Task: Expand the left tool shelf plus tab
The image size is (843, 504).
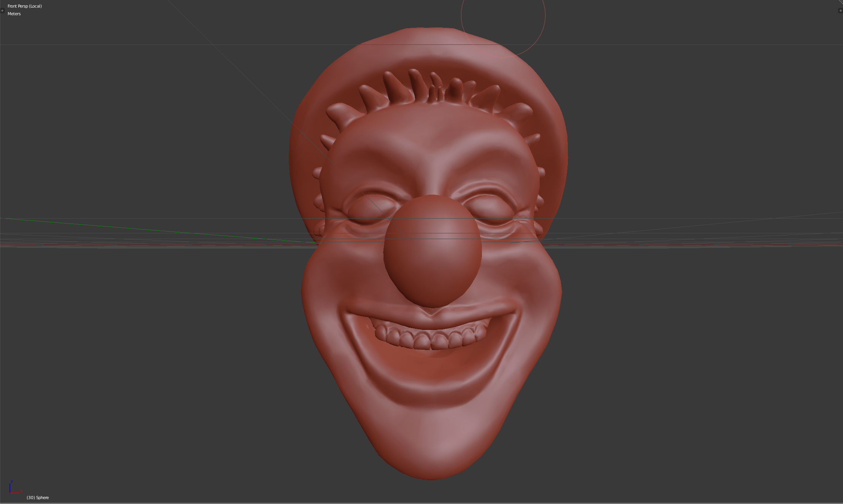Action: click(x=2, y=11)
